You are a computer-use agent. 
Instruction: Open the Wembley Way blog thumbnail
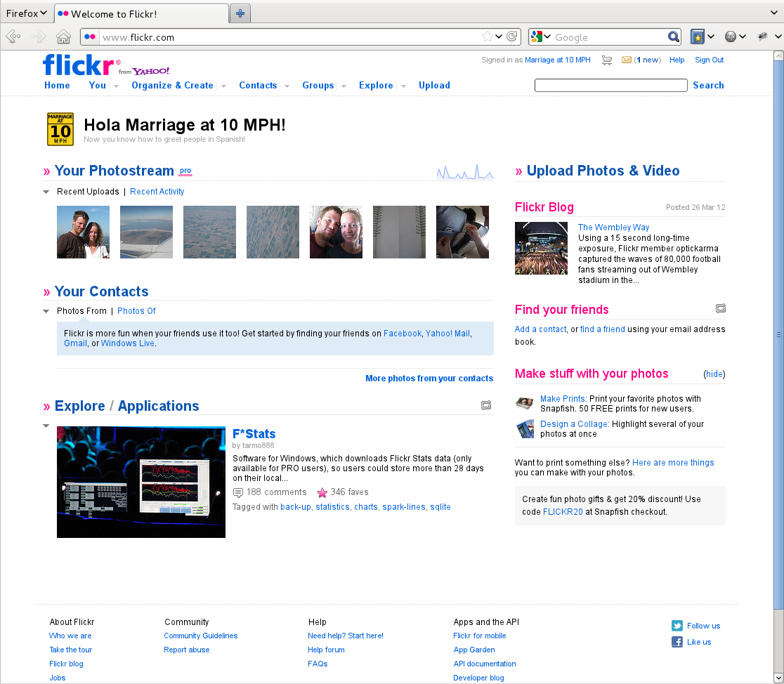point(541,249)
